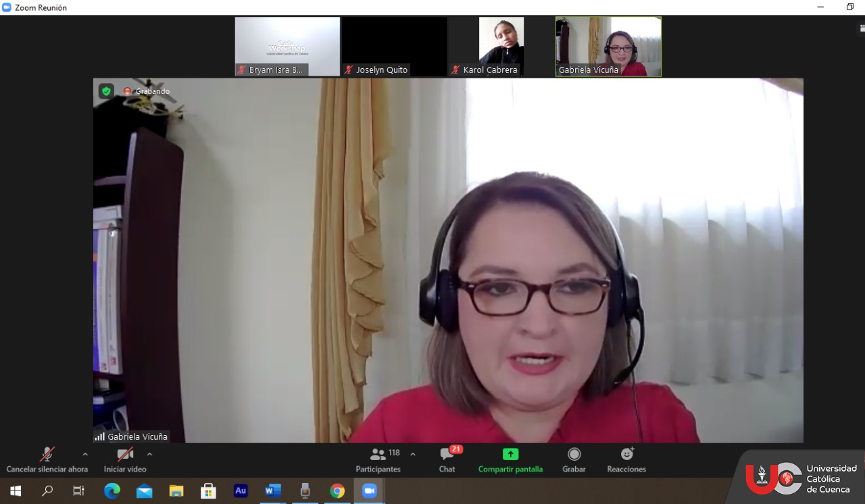
Task: Expand video options arrow beside Iniciar video
Action: point(149,454)
